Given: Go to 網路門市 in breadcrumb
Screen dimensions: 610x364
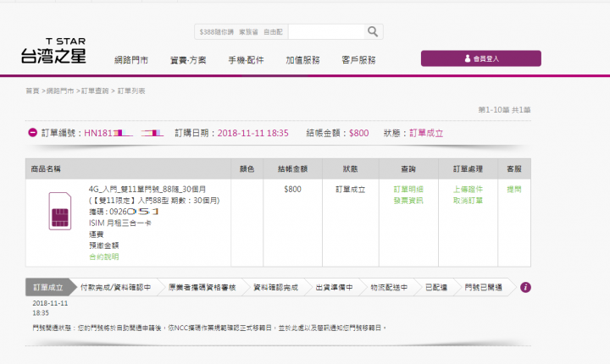Looking at the screenshot, I should point(60,91).
